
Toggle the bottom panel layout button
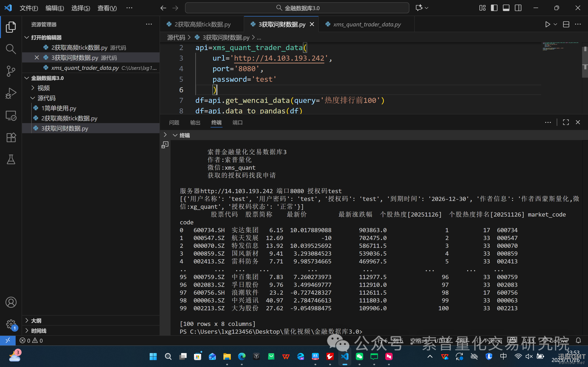coord(506,8)
